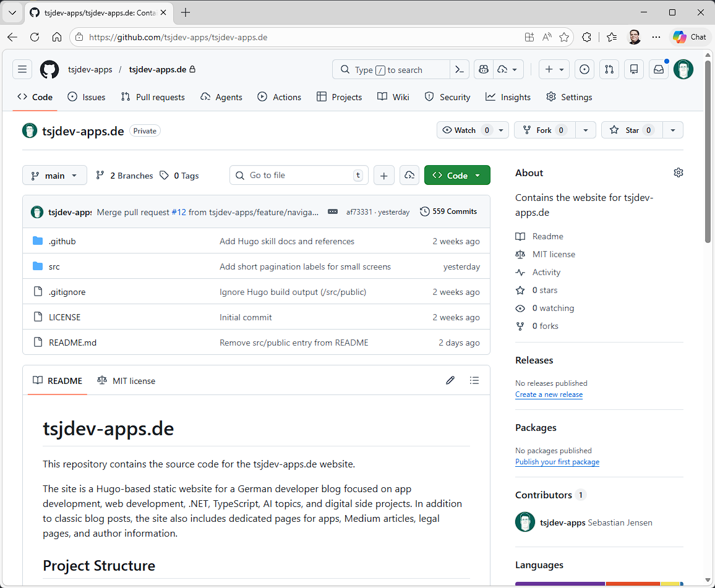Open the pull requests icon in top header
Viewport: 715px width, 588px height.
point(609,70)
